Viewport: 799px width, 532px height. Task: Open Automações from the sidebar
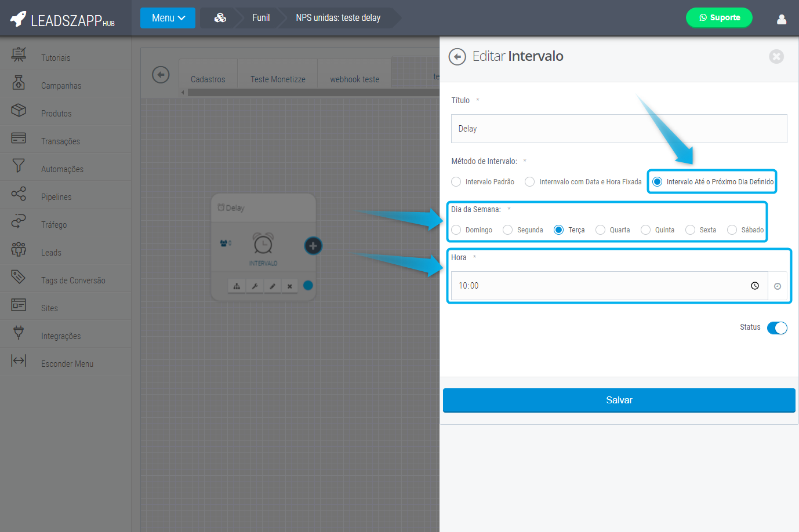click(x=62, y=169)
